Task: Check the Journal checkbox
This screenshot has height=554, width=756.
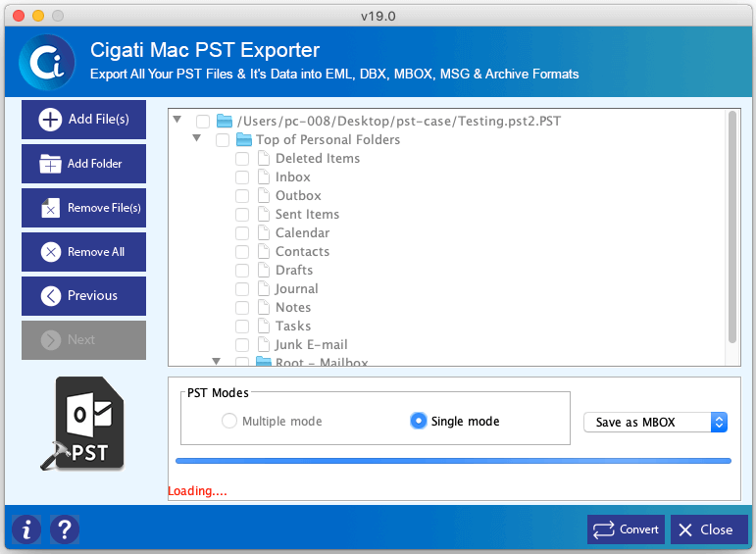Action: tap(242, 289)
